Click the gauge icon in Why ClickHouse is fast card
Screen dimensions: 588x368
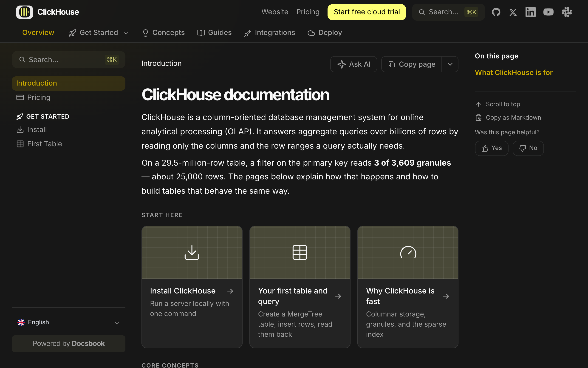(x=408, y=252)
